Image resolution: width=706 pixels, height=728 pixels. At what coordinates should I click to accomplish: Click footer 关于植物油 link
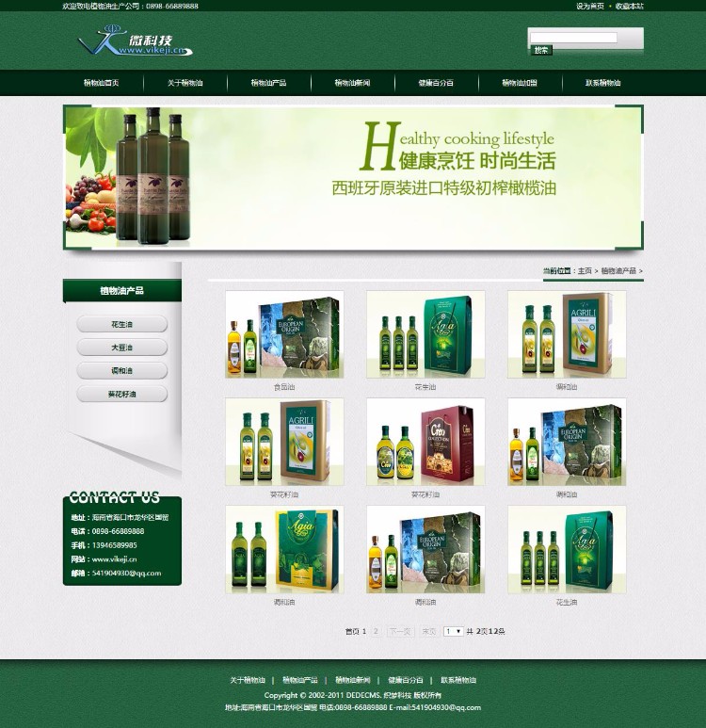pyautogui.click(x=248, y=680)
